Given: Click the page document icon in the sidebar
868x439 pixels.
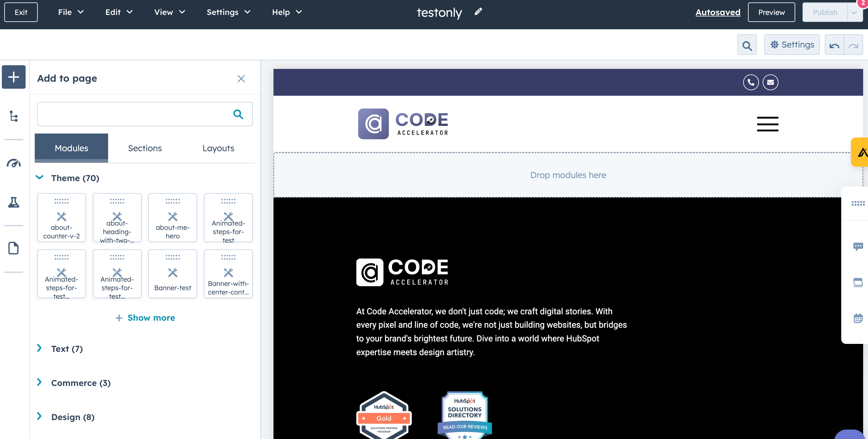Looking at the screenshot, I should (x=13, y=248).
